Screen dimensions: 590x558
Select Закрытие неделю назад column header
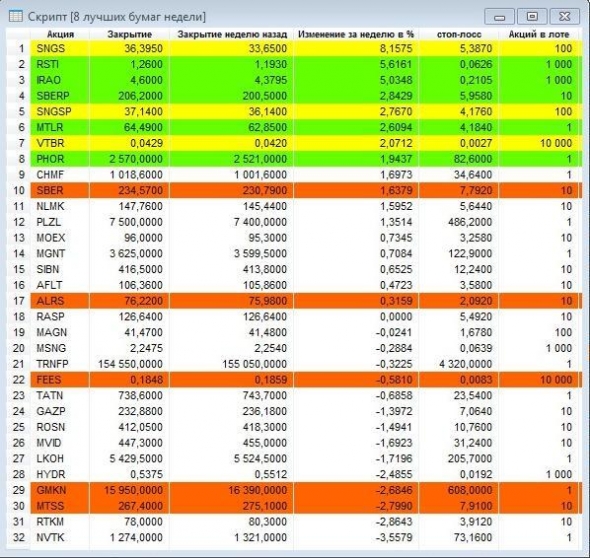point(232,34)
